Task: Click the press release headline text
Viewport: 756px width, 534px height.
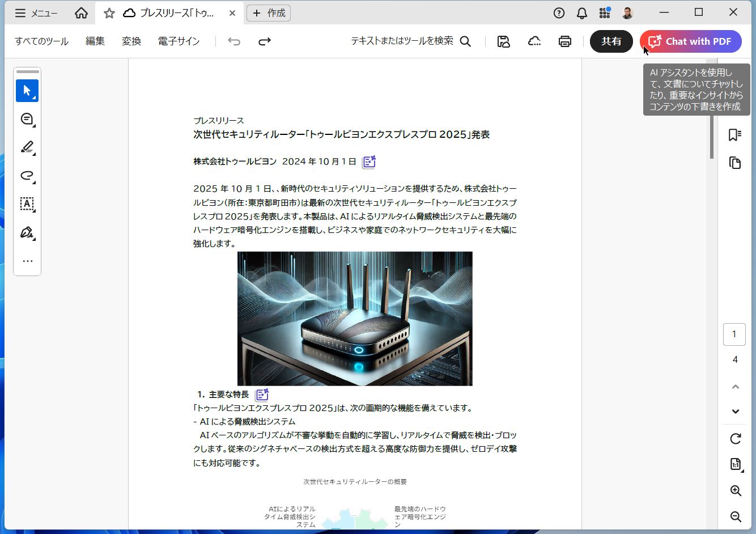Action: 342,134
